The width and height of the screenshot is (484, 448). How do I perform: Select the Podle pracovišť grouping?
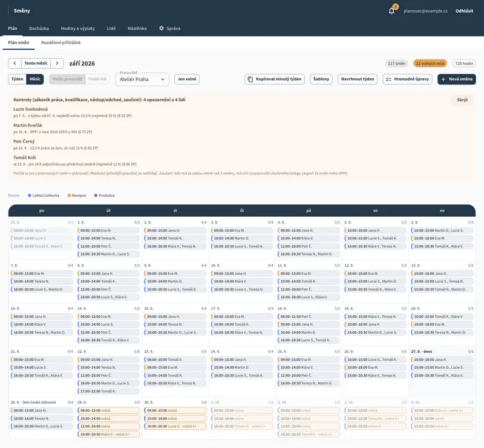point(67,79)
